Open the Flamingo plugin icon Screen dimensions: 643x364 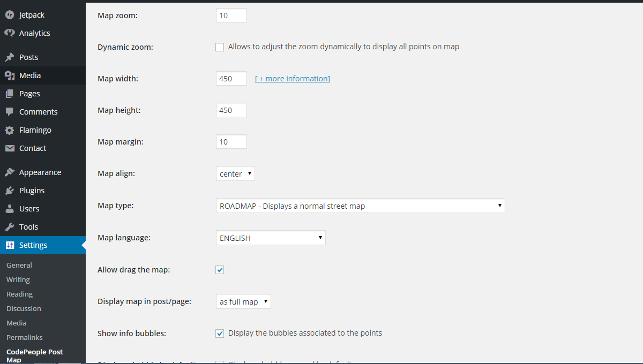(x=10, y=130)
